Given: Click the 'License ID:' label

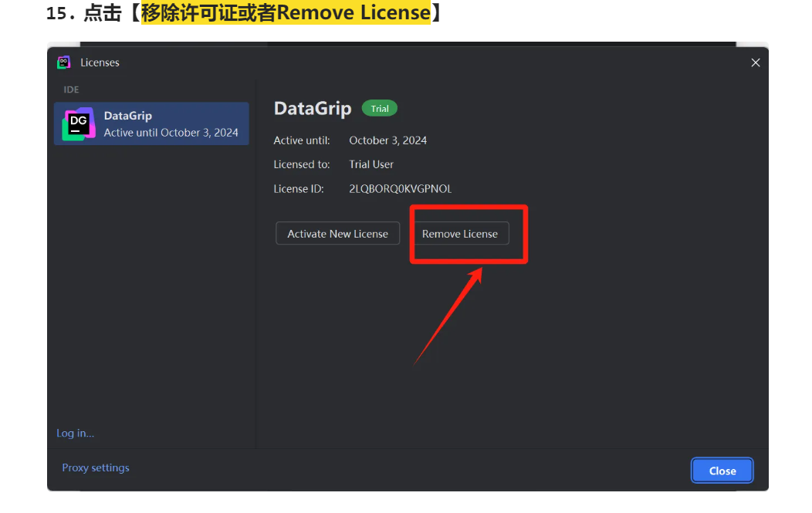Looking at the screenshot, I should (x=299, y=189).
